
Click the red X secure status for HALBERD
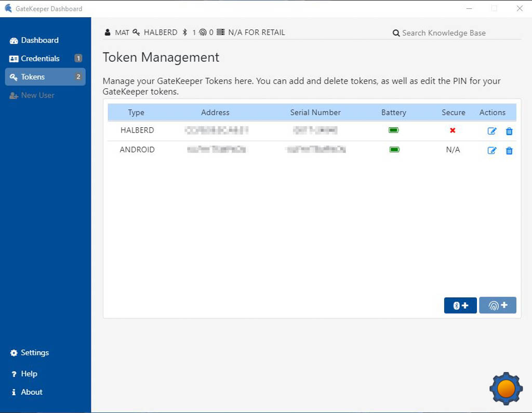[x=453, y=130]
